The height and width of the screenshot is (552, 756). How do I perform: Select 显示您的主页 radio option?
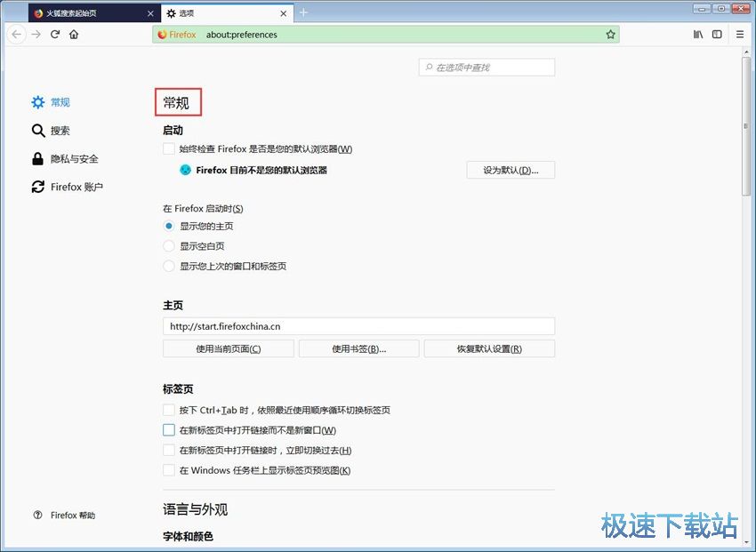[x=169, y=226]
